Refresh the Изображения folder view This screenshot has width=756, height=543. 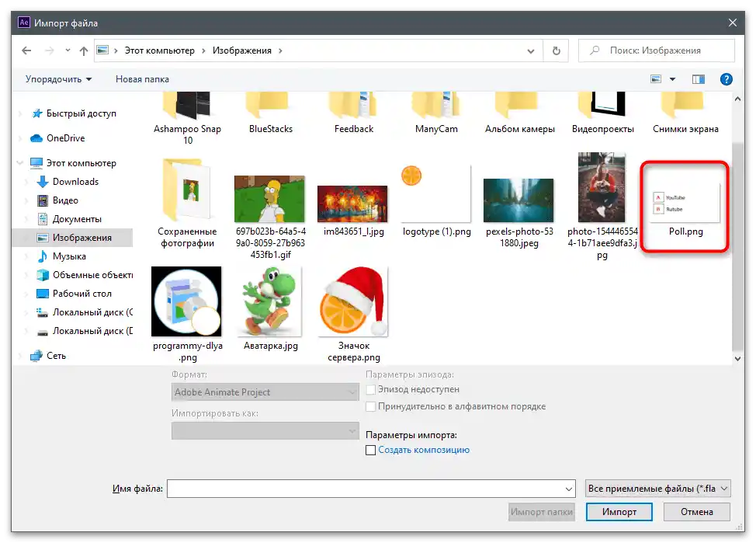point(556,50)
